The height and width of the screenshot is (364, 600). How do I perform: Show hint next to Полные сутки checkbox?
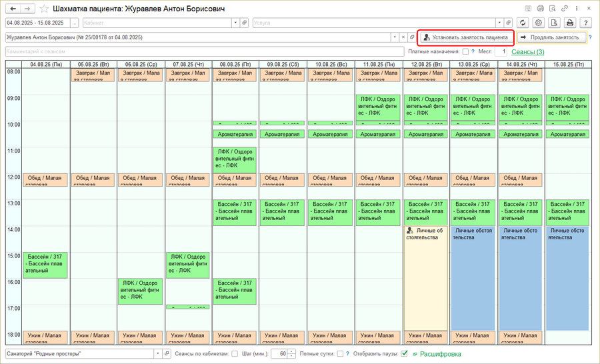tap(347, 354)
